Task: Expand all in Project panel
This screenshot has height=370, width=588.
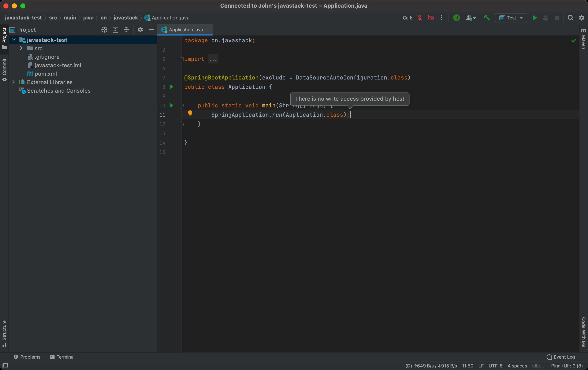Action: (x=115, y=30)
